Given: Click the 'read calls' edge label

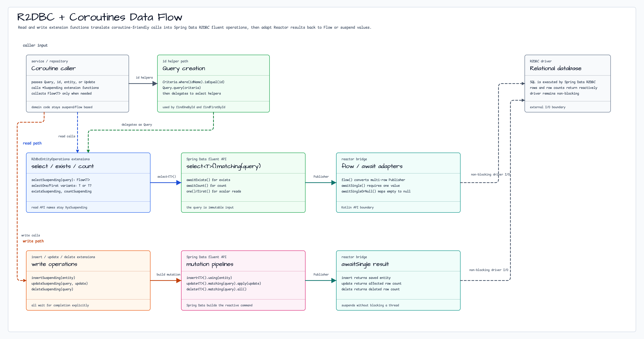Looking at the screenshot, I should pyautogui.click(x=67, y=136).
